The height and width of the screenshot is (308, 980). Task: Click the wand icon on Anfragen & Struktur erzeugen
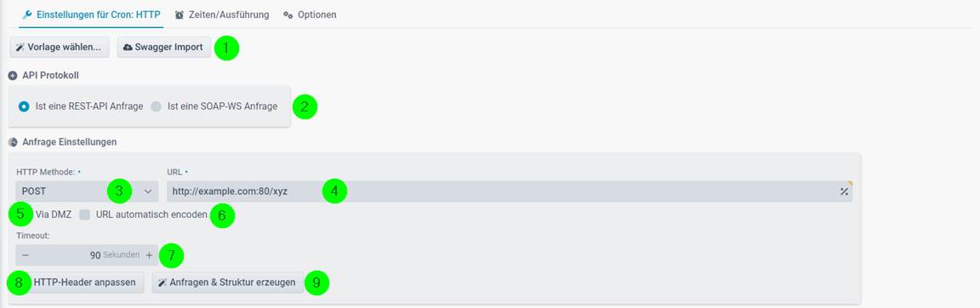tap(162, 283)
